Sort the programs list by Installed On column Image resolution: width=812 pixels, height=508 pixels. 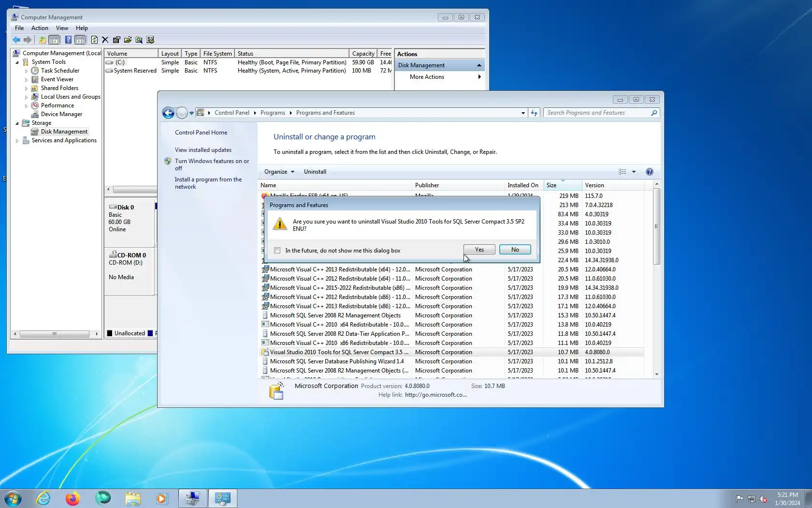(x=523, y=185)
